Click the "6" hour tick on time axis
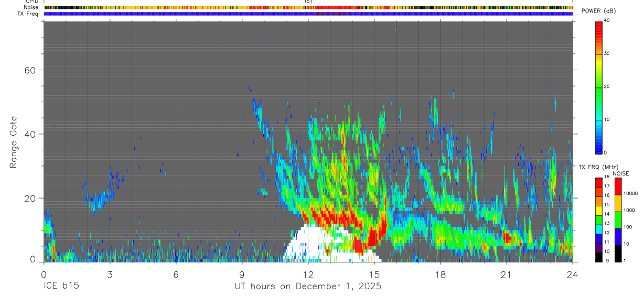The image size is (644, 297). (176, 274)
